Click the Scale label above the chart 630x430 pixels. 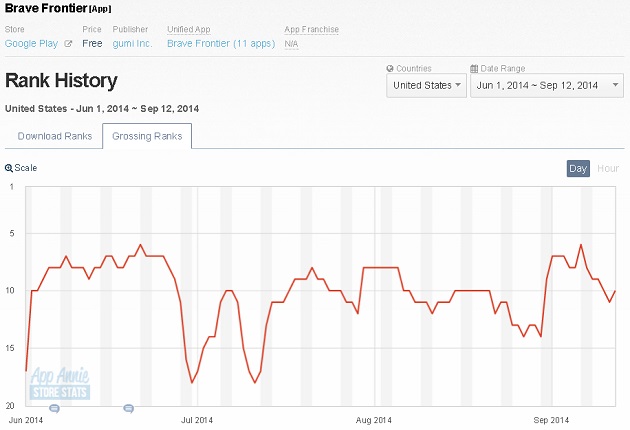tap(26, 168)
